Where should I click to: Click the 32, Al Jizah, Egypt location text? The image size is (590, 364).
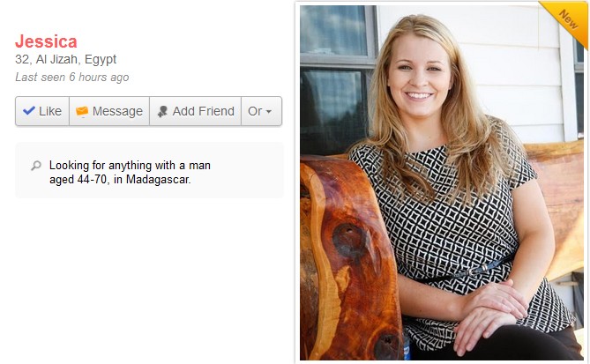[66, 59]
